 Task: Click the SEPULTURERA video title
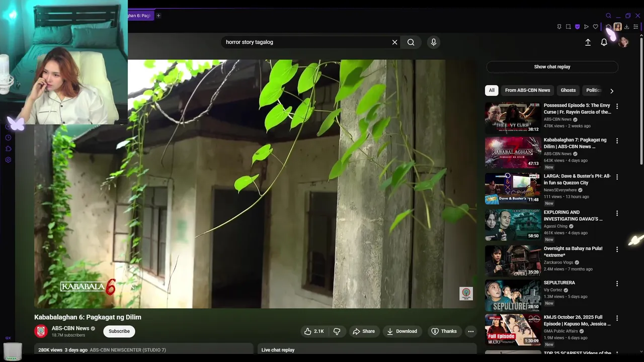(x=559, y=283)
